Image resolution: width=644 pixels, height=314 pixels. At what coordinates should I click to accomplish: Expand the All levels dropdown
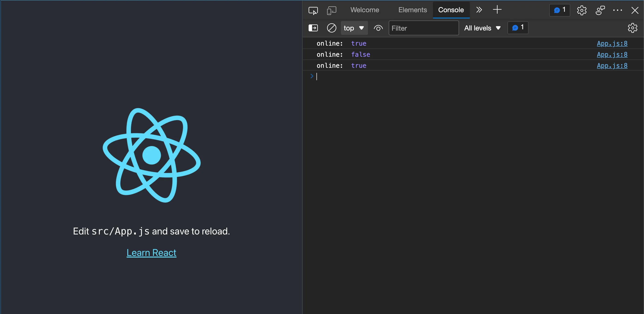point(482,28)
